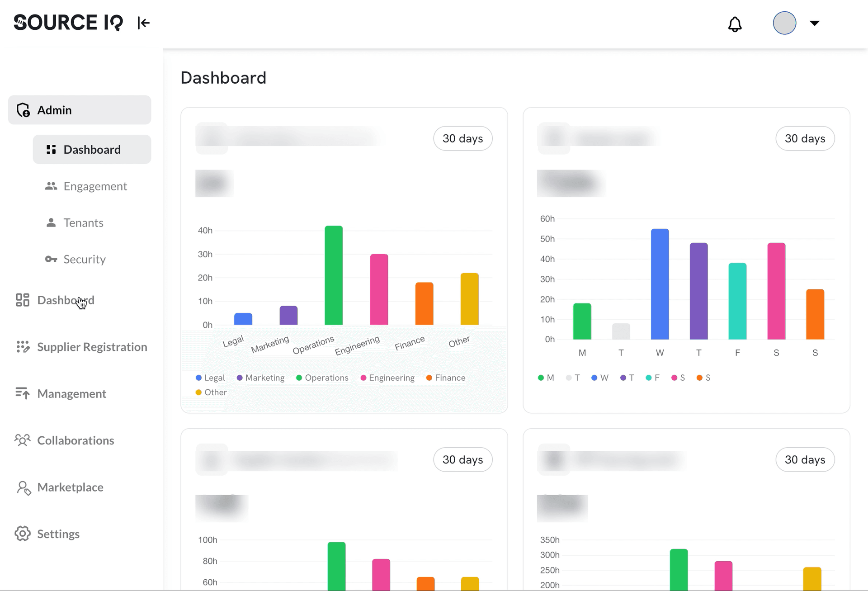Click the Tenants person icon
868x591 pixels.
point(51,222)
